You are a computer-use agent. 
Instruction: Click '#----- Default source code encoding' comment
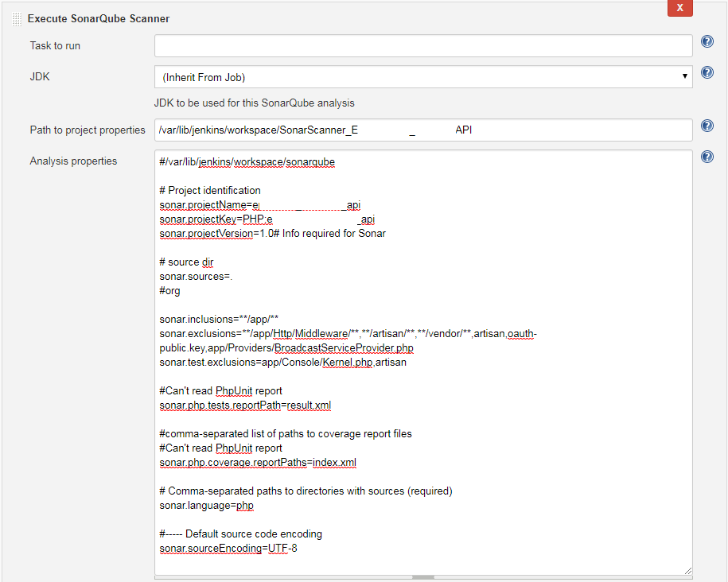[240, 533]
